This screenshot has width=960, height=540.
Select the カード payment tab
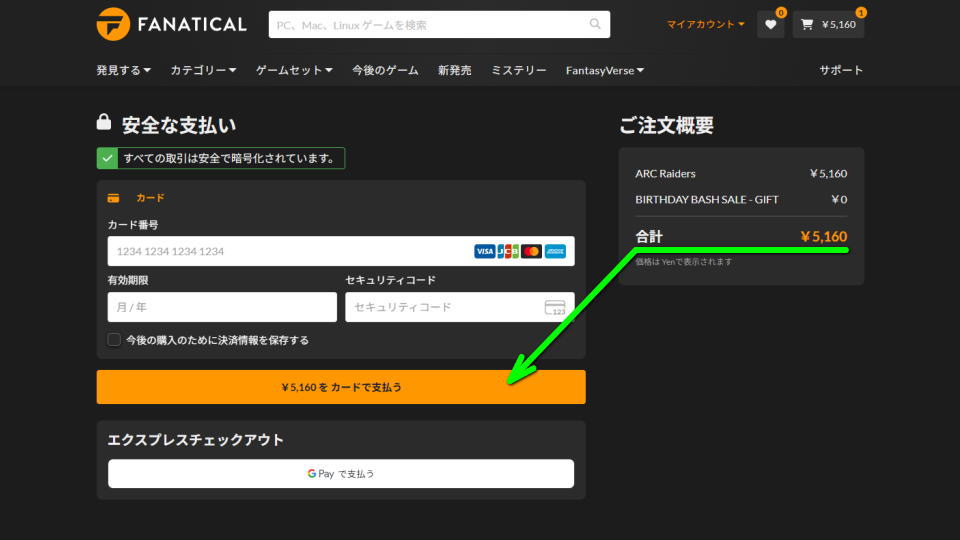point(136,198)
